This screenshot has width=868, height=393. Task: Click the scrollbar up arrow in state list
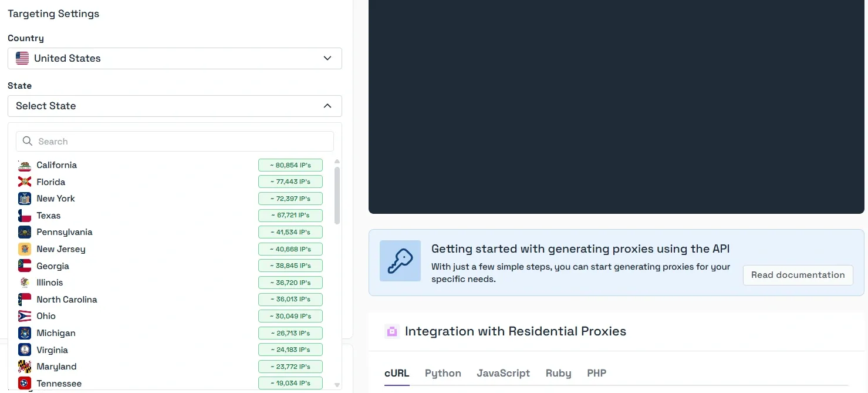[x=337, y=161]
